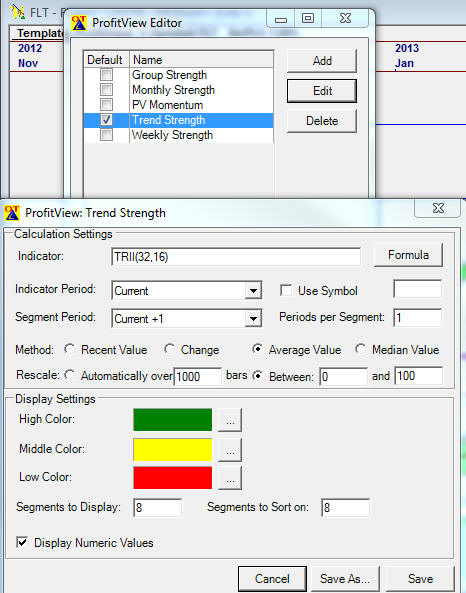Screen dimensions: 466x593
Task: Select the Recent Value method
Action: coord(70,349)
